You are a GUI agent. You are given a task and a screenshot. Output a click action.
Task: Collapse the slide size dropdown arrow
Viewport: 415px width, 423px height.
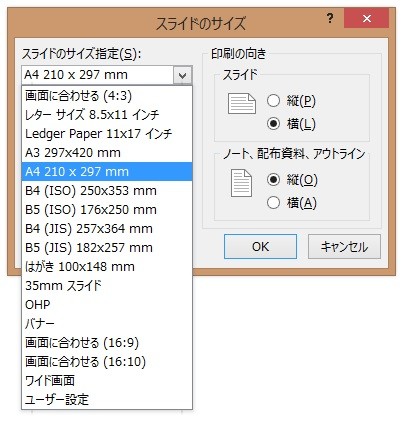coord(182,75)
